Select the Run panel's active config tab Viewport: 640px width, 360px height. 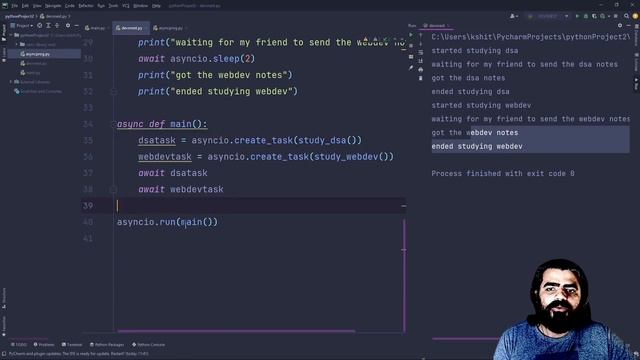click(x=436, y=26)
